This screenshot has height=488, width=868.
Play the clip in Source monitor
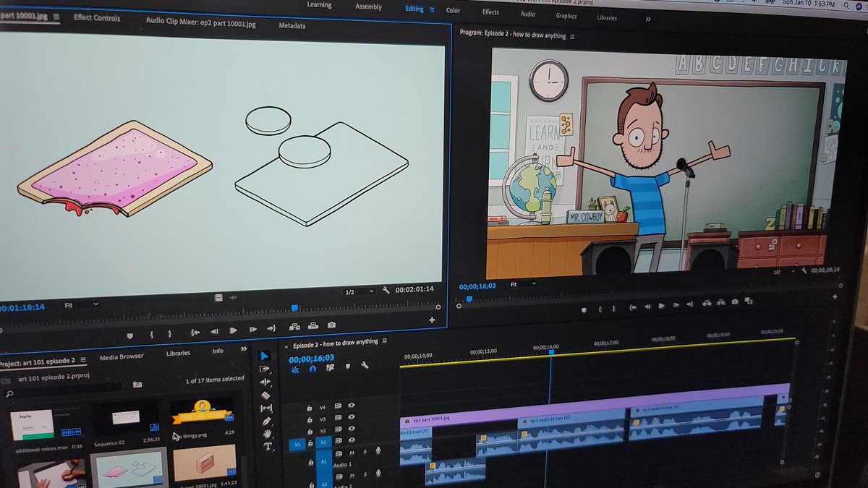point(234,330)
